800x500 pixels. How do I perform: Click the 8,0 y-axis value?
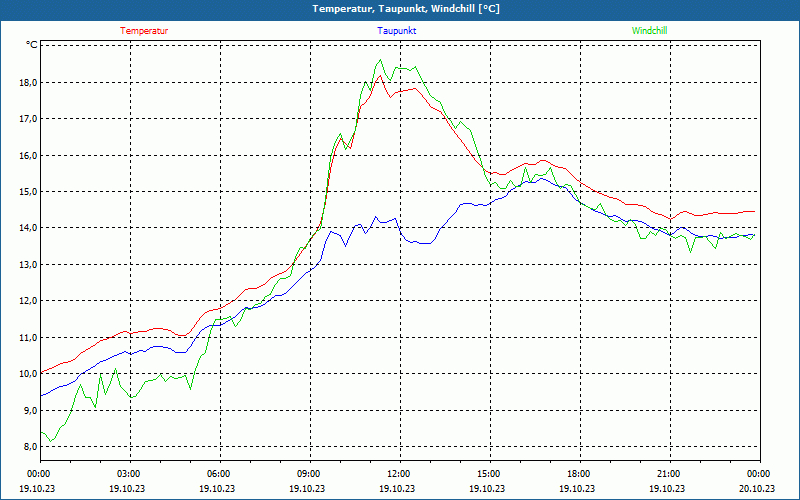[30, 447]
